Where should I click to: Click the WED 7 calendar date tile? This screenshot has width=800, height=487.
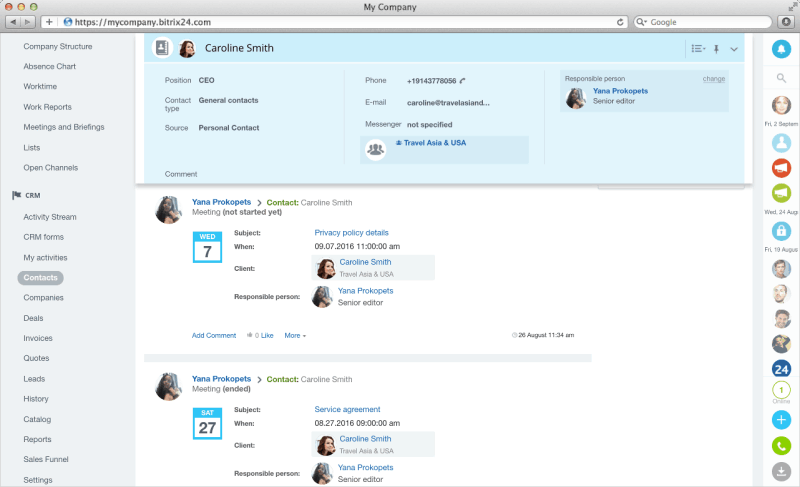pyautogui.click(x=207, y=247)
